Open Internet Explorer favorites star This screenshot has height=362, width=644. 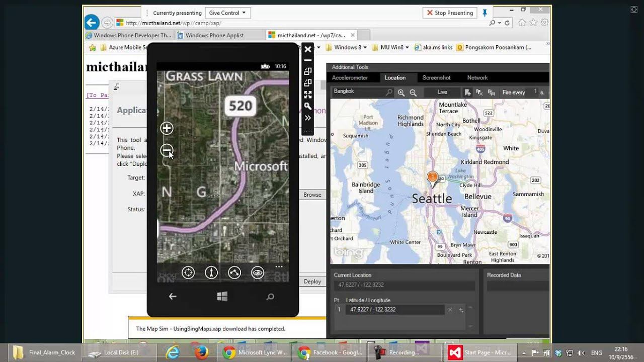[533, 23]
